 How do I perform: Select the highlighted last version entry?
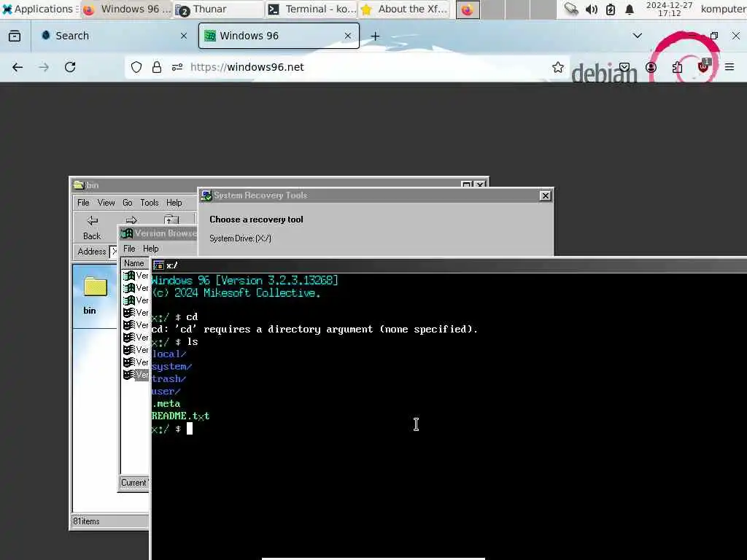point(136,375)
